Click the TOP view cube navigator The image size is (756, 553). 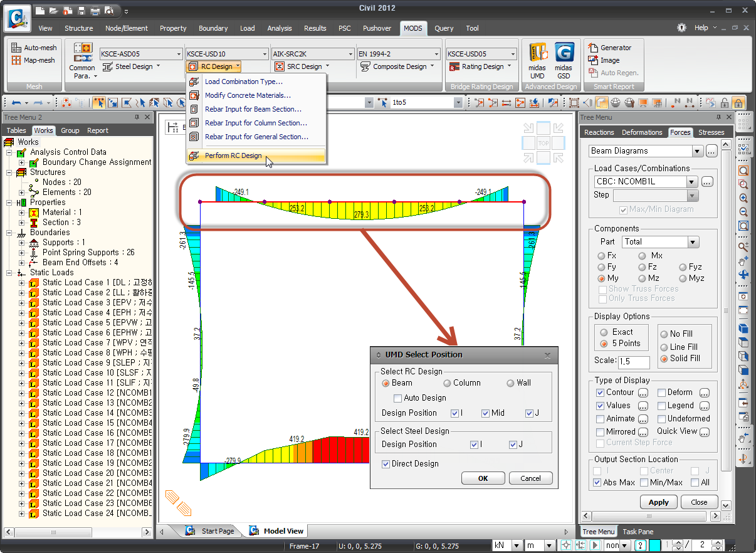(543, 144)
